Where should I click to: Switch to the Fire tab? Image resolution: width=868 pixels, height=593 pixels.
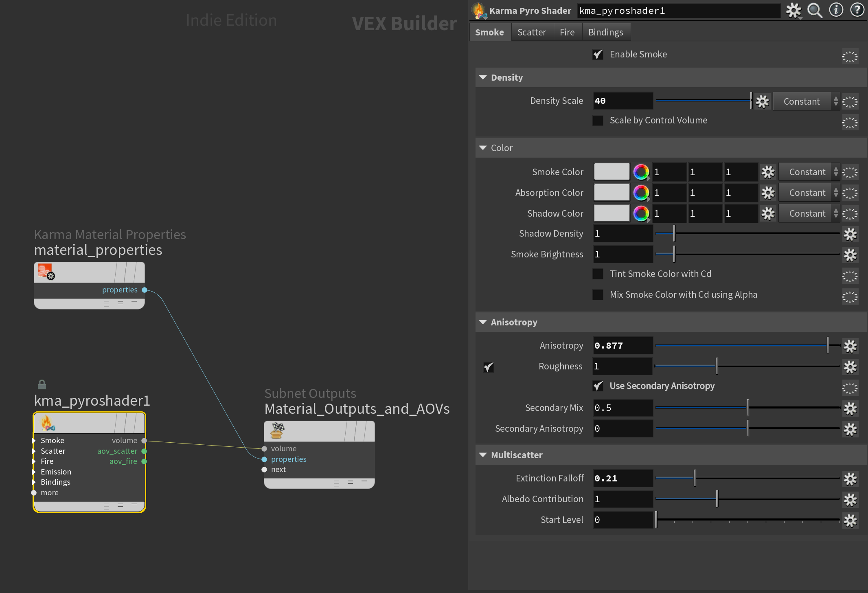pos(567,32)
